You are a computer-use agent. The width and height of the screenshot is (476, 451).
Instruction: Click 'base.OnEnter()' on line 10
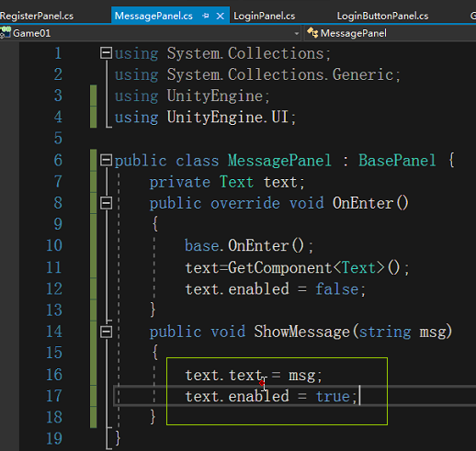tap(244, 245)
